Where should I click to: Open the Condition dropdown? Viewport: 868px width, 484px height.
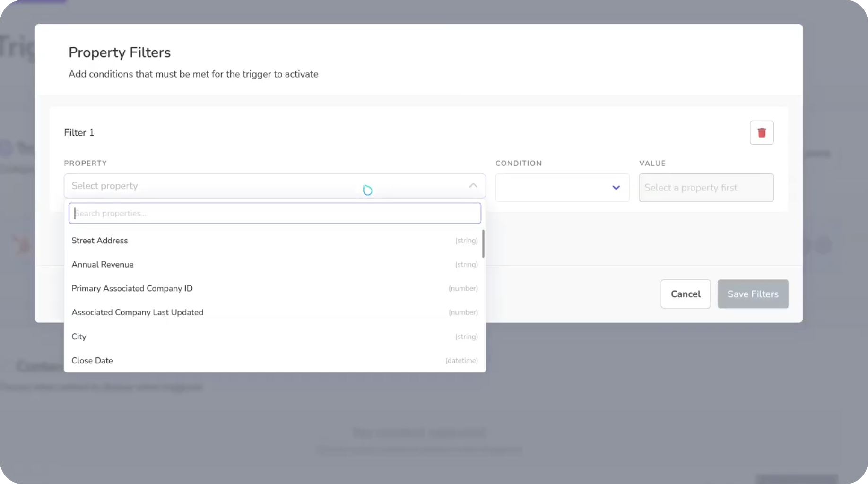[562, 188]
